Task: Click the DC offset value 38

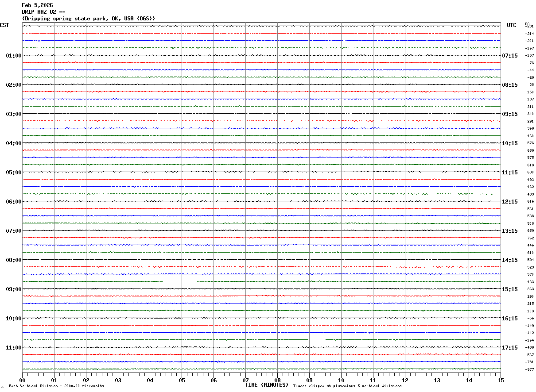Action: pos(532,85)
